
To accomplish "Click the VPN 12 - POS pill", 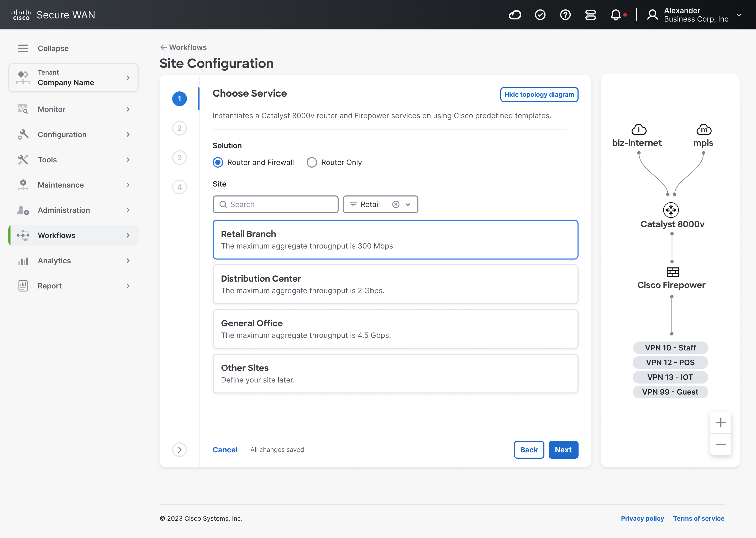I will [x=670, y=363].
